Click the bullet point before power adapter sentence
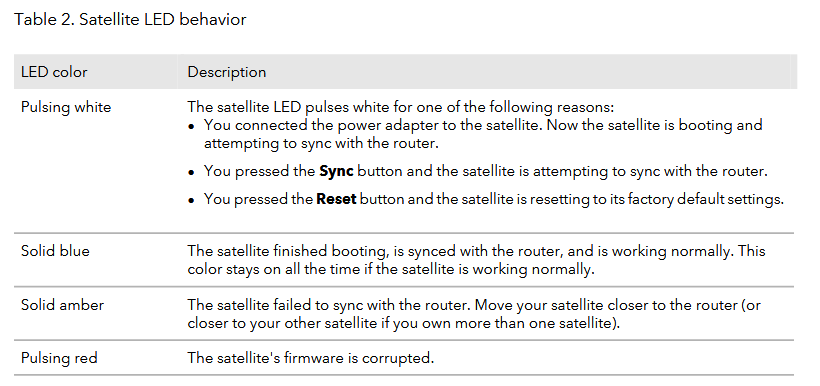820x386 pixels. (x=192, y=127)
